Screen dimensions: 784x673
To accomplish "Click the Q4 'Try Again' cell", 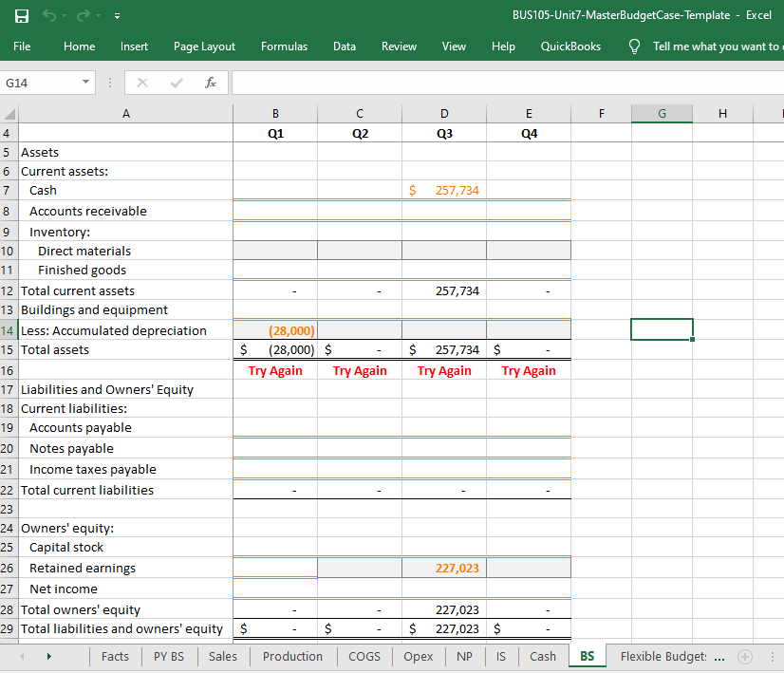I will pos(529,370).
